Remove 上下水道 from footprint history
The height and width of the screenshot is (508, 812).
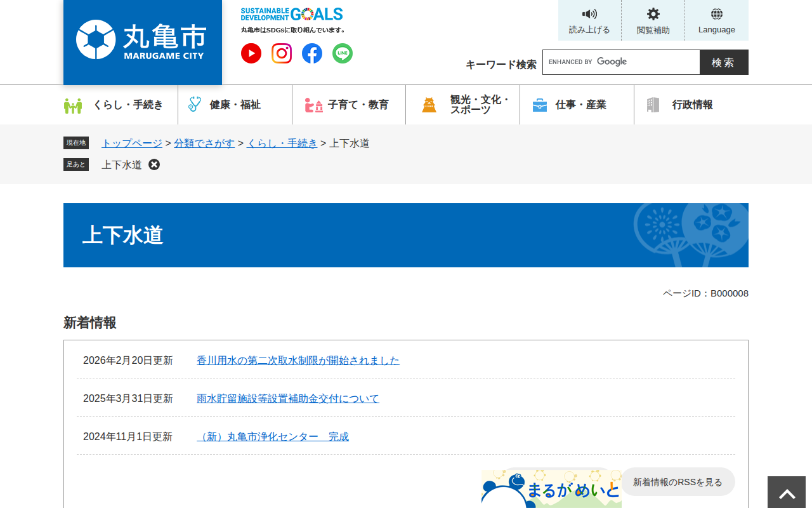pyautogui.click(x=154, y=164)
